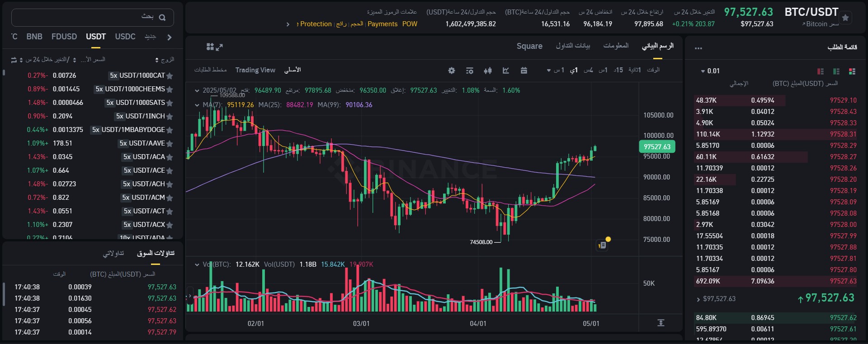Click floating chart notes icon with yellow dot
The width and height of the screenshot is (868, 344).
pyautogui.click(x=603, y=245)
